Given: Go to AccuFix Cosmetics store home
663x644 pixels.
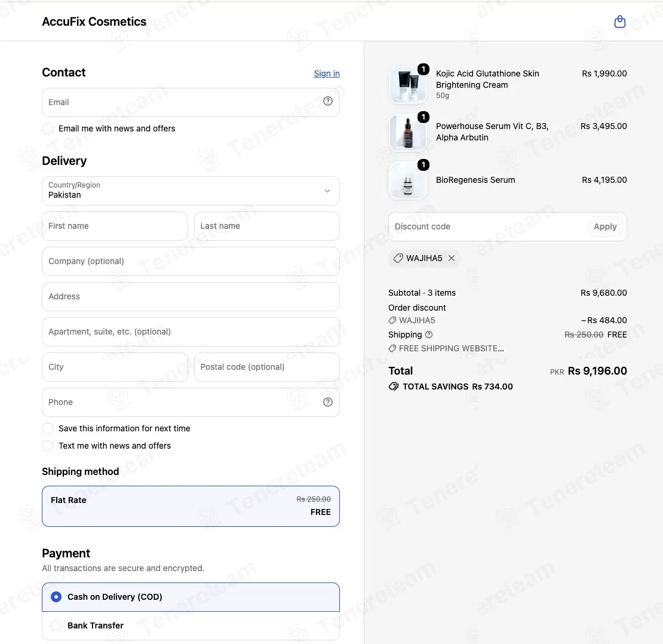Looking at the screenshot, I should pos(94,22).
